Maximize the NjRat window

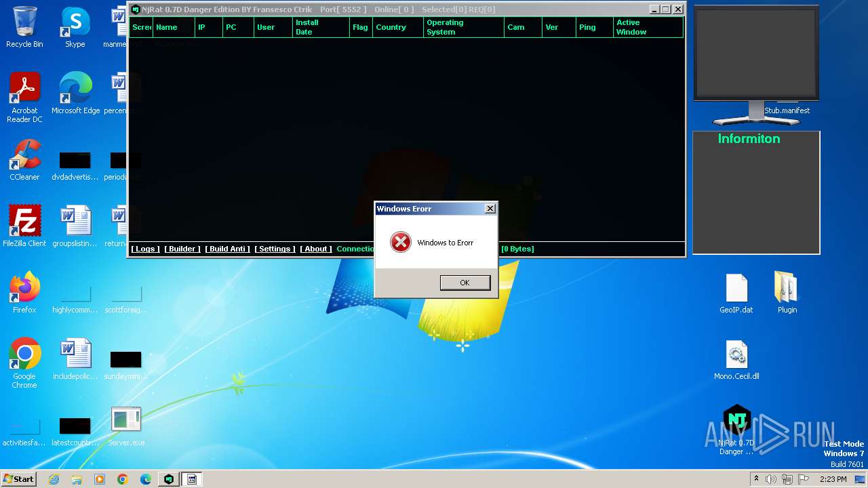[x=666, y=9]
